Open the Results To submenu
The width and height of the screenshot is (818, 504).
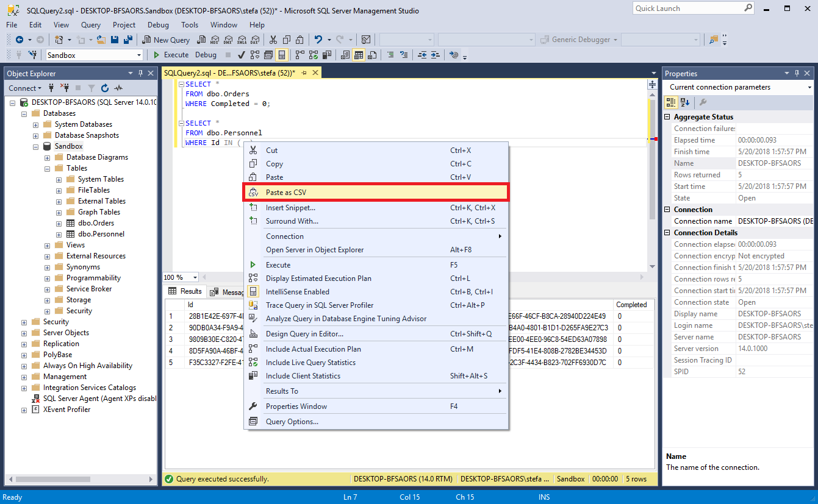pyautogui.click(x=376, y=391)
